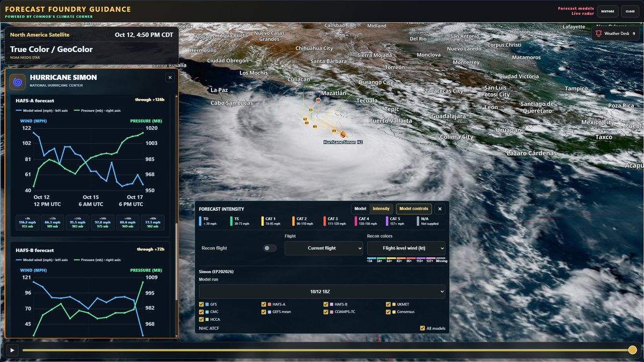Viewport: 644px width, 362px height.
Task: Click the Weather Desk bell icon
Action: click(599, 33)
